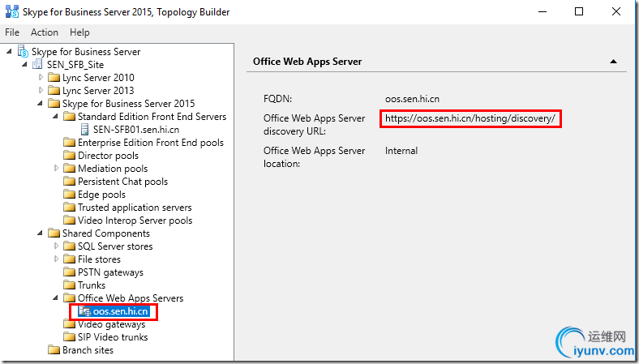Click the SQL Server stores folder icon

pos(69,246)
